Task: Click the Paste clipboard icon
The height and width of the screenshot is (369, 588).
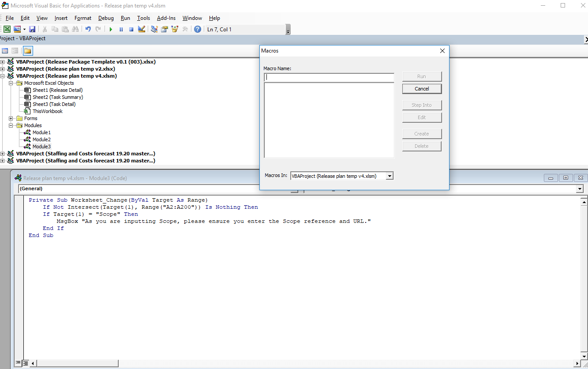Action: point(65,29)
